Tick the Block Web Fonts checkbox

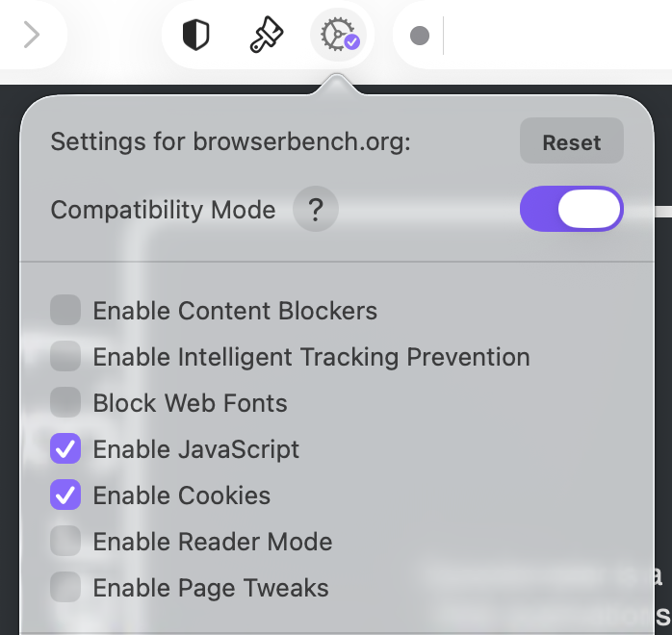click(65, 403)
